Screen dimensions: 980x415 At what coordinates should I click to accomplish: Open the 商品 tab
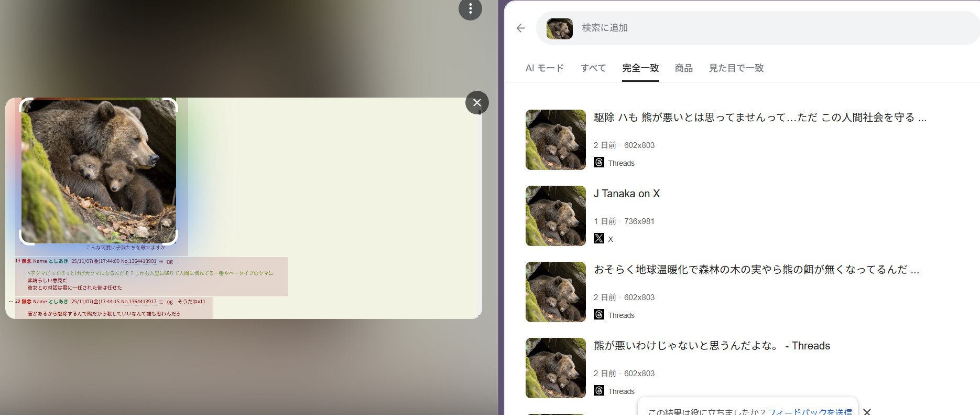coord(683,68)
